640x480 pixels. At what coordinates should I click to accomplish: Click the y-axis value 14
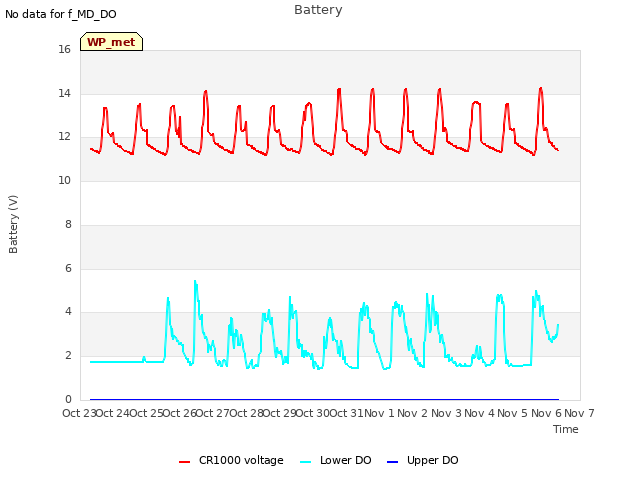64,93
